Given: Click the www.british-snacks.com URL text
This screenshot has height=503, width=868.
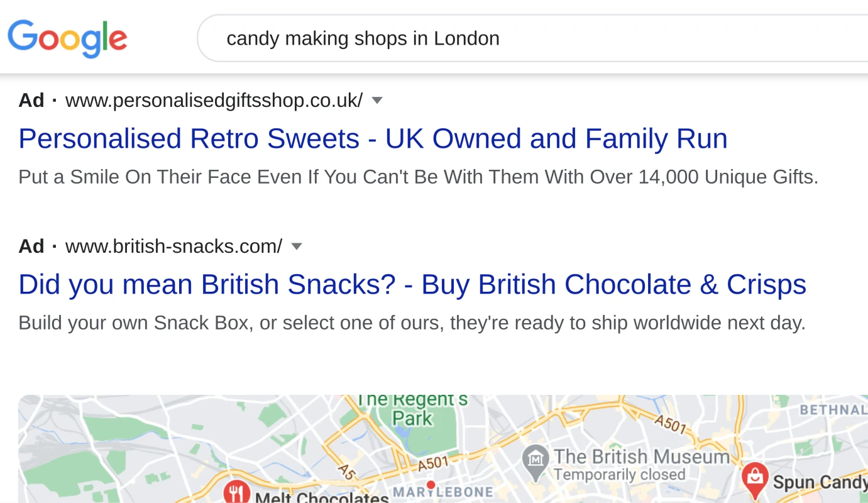Looking at the screenshot, I should coord(173,246).
